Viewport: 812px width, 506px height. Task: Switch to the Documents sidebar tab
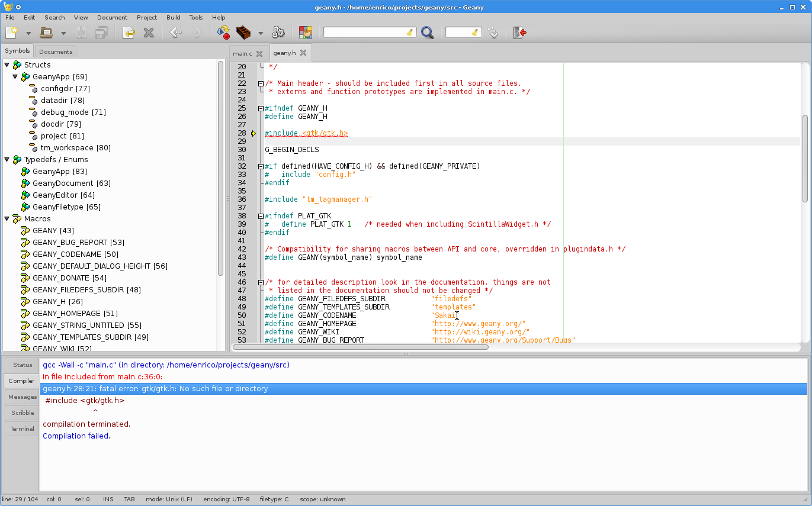[56, 51]
